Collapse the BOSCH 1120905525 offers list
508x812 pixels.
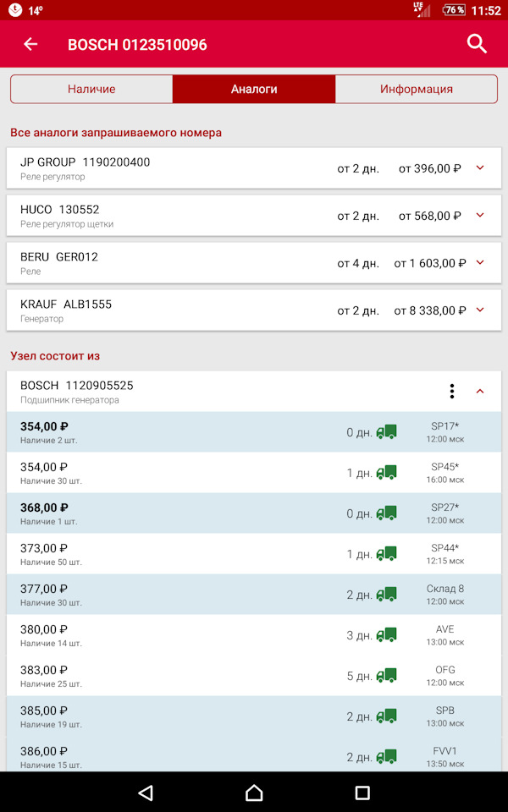(480, 391)
